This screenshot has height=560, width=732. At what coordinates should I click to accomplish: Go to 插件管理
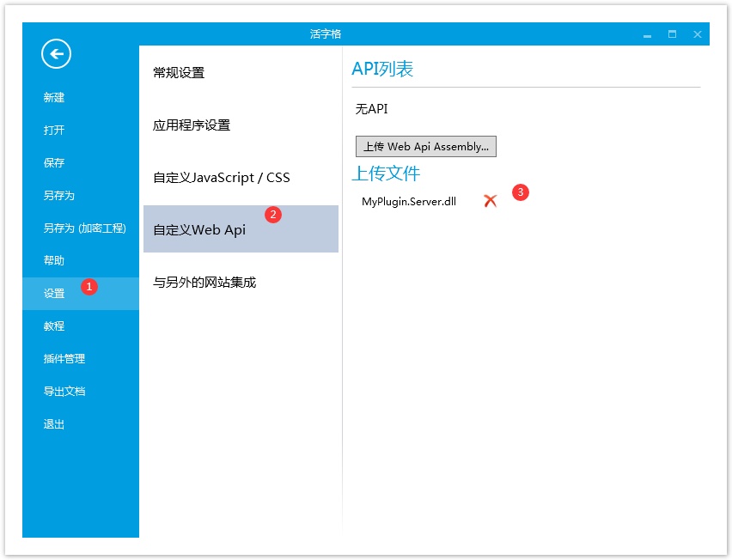click(x=64, y=359)
